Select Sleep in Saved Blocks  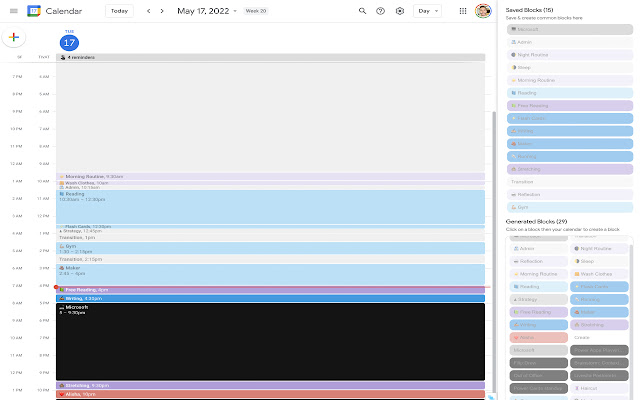click(570, 67)
